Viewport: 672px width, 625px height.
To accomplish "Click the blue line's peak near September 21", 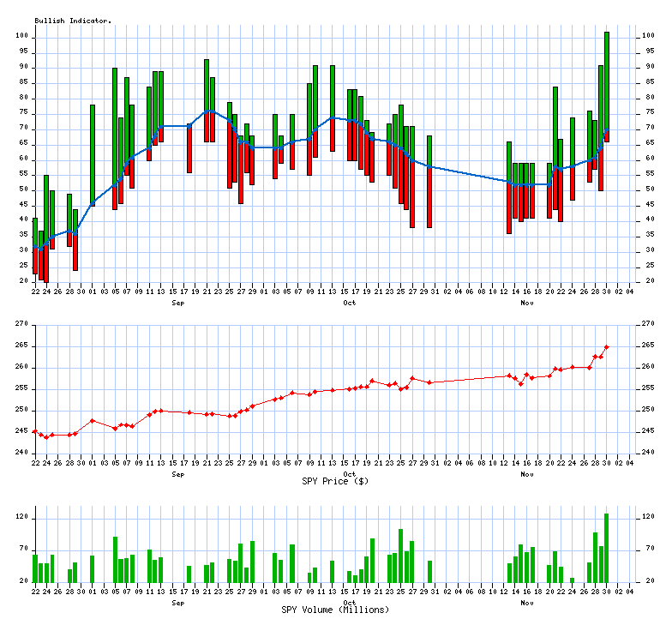I will 207,111.
